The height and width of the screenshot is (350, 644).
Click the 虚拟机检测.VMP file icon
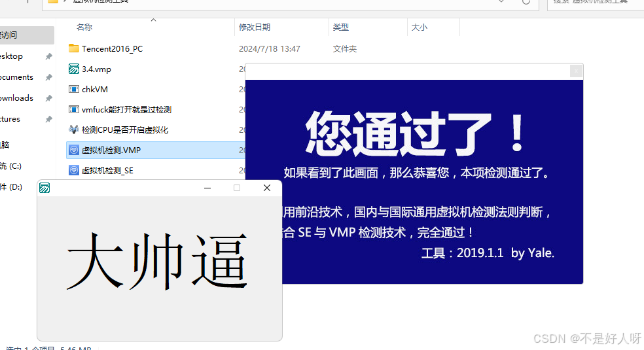point(73,150)
